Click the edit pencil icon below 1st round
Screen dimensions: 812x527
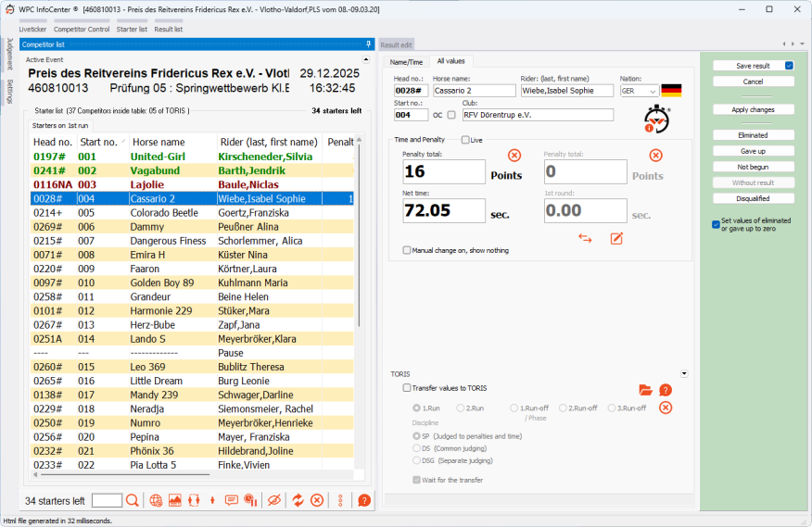(616, 238)
